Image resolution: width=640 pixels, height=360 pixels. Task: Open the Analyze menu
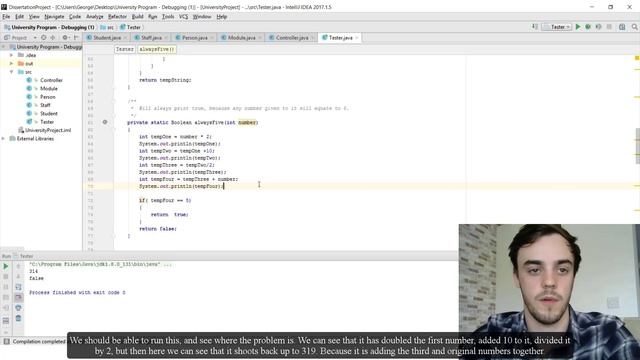click(x=95, y=17)
